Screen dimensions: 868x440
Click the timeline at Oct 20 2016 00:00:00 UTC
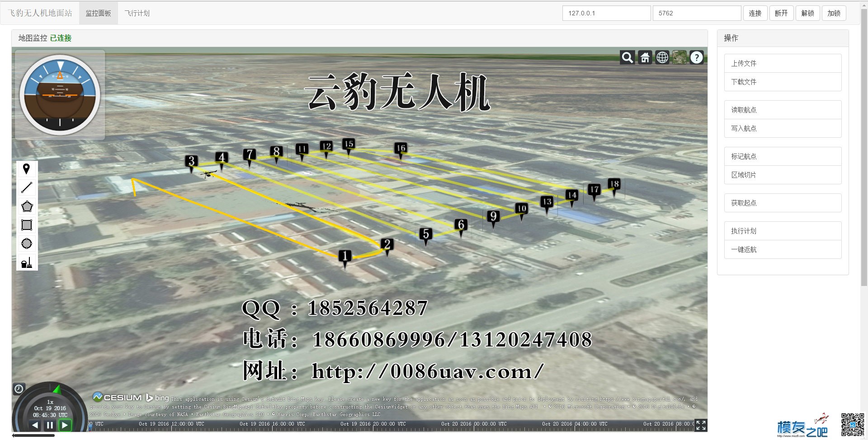point(474,425)
